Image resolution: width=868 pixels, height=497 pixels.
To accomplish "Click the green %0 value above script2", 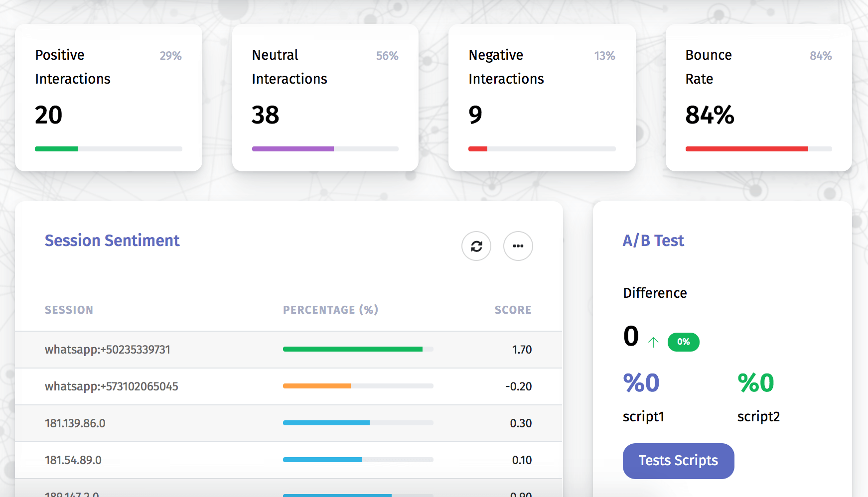I will (x=756, y=383).
